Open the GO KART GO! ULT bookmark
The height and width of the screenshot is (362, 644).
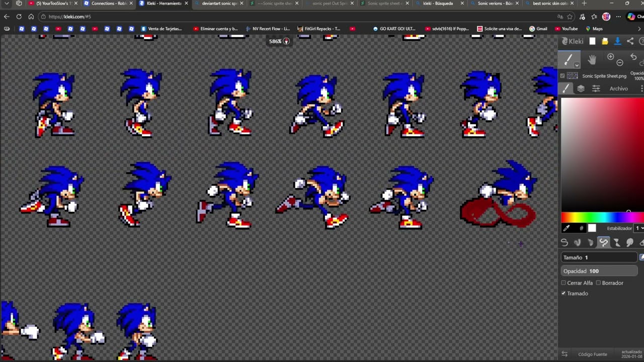click(393, 29)
